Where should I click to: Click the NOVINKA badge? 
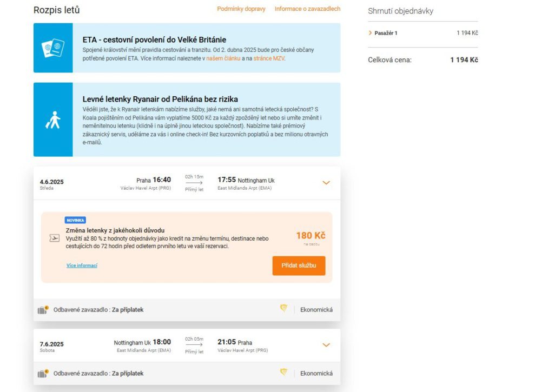(75, 220)
